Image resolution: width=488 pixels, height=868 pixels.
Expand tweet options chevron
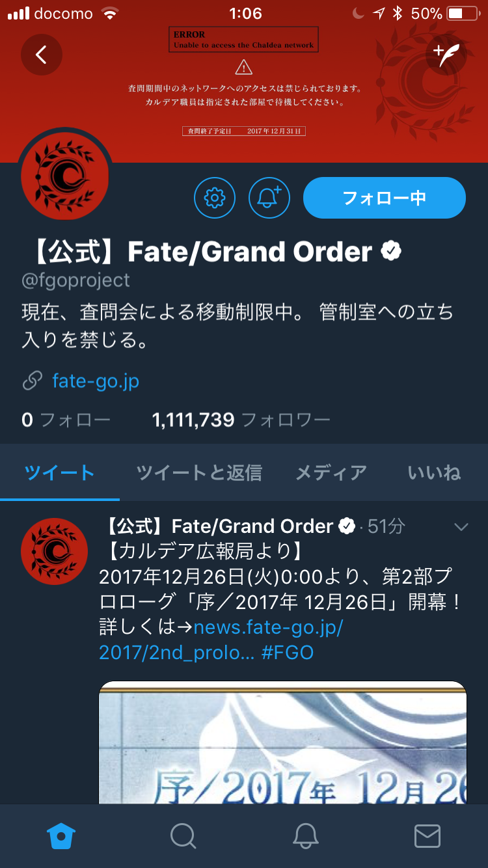click(x=461, y=526)
